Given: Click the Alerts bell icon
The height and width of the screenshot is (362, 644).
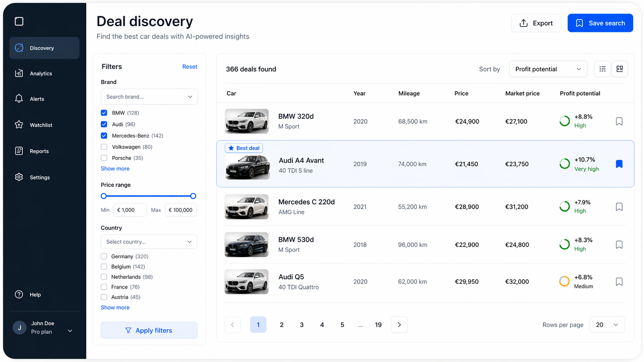Looking at the screenshot, I should click(x=19, y=98).
